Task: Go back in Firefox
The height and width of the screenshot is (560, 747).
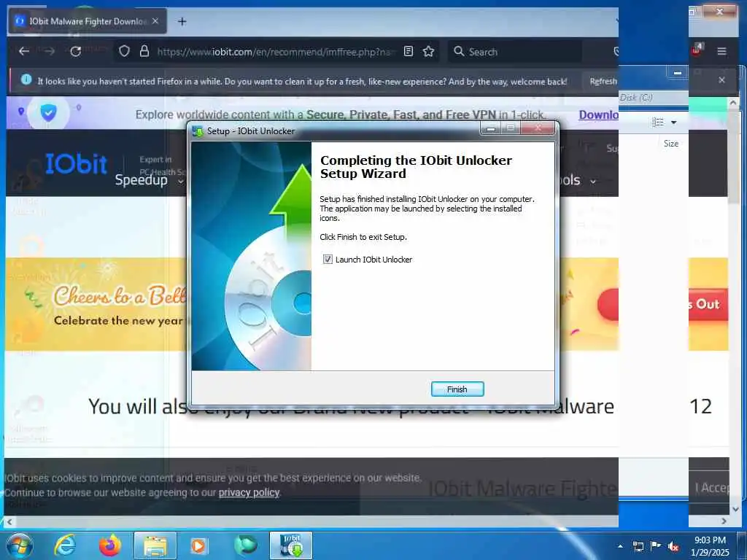Action: [24, 52]
